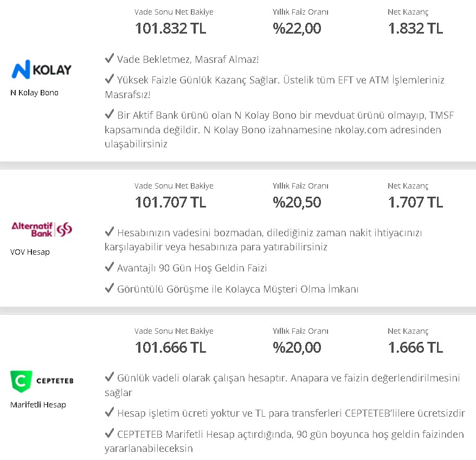Open the N Kolay Bono product name

point(34,93)
